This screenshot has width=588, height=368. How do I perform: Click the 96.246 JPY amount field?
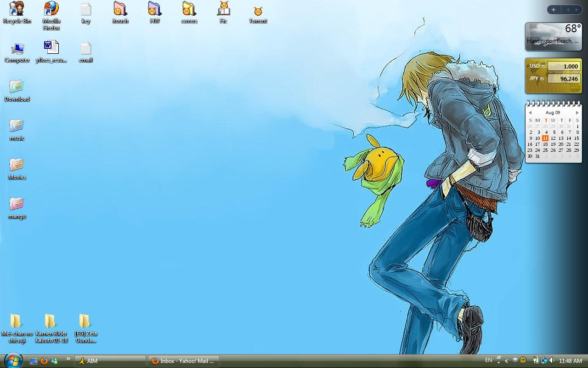(x=564, y=79)
